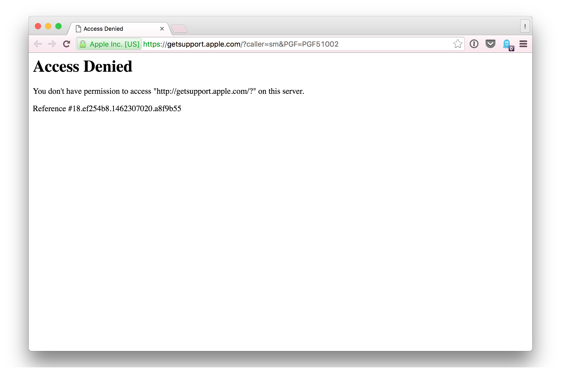Open a new tab
This screenshot has width=561, height=392.
[179, 29]
